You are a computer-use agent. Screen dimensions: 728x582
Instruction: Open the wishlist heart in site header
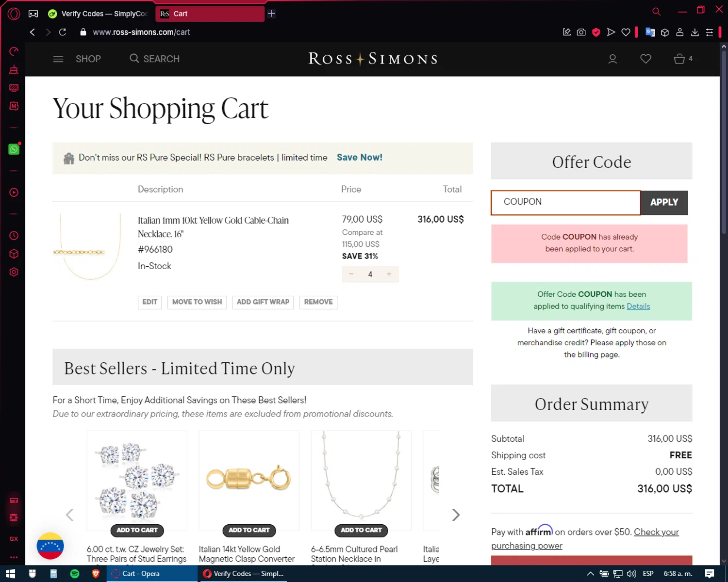pos(645,59)
